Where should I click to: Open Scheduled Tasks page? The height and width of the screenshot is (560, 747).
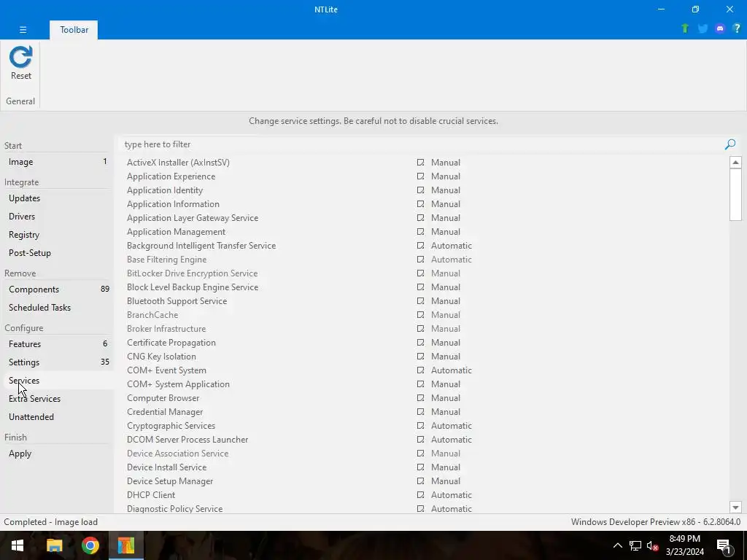57,308
